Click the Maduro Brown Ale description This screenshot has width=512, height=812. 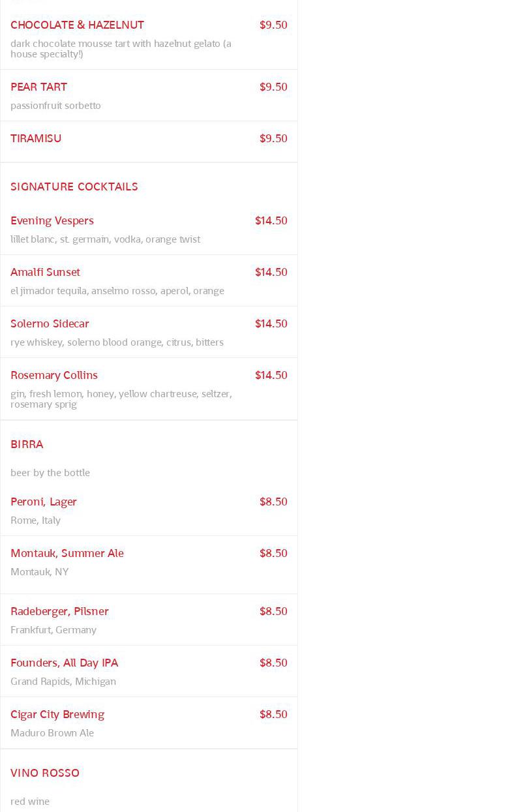pyautogui.click(x=52, y=733)
